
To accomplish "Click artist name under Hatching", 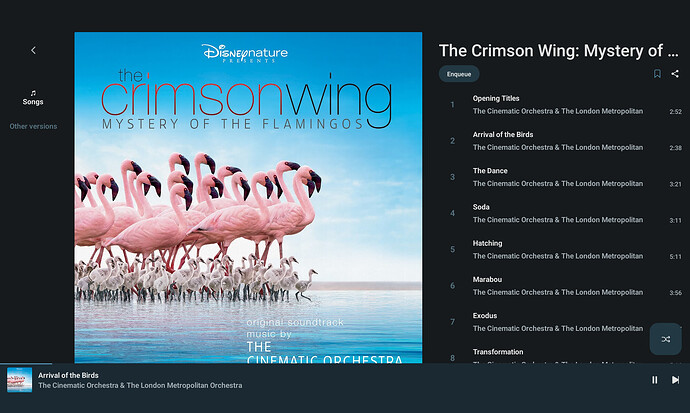I will pos(558,256).
